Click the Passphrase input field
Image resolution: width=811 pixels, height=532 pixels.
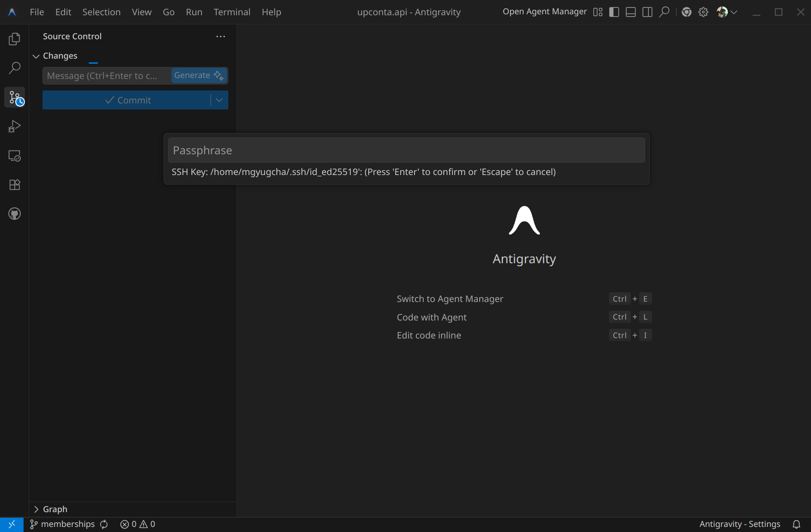[x=406, y=151]
